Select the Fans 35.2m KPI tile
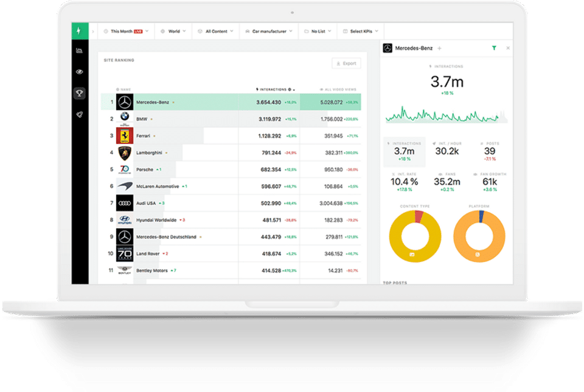Viewport: 584px width, 392px height. pyautogui.click(x=447, y=182)
